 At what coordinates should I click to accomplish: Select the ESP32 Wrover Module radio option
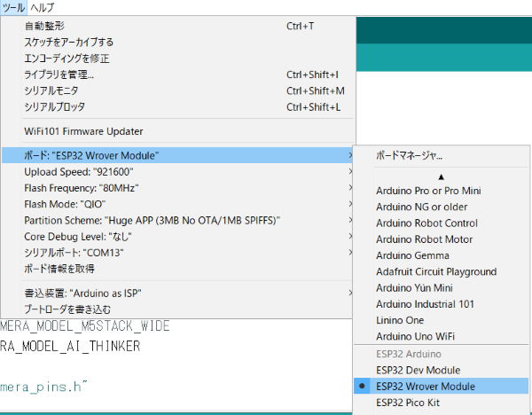pyautogui.click(x=425, y=387)
